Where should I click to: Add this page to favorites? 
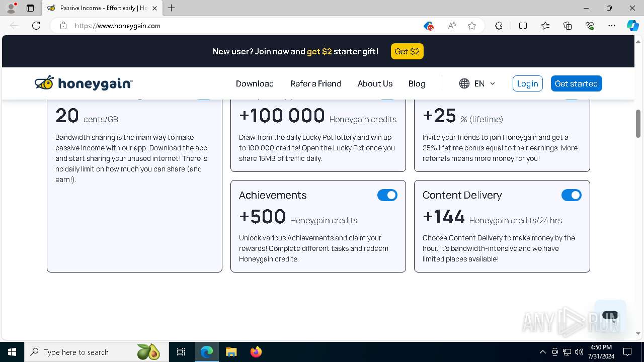pyautogui.click(x=472, y=26)
